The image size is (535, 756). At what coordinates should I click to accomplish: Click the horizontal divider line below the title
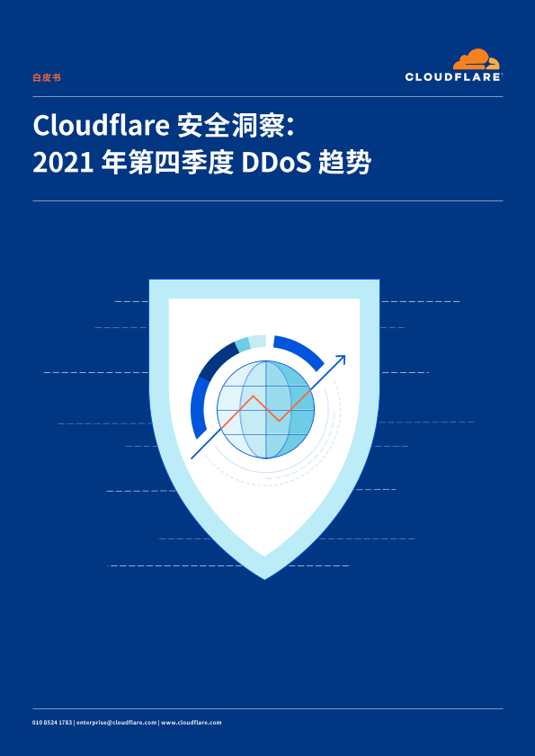point(268,200)
